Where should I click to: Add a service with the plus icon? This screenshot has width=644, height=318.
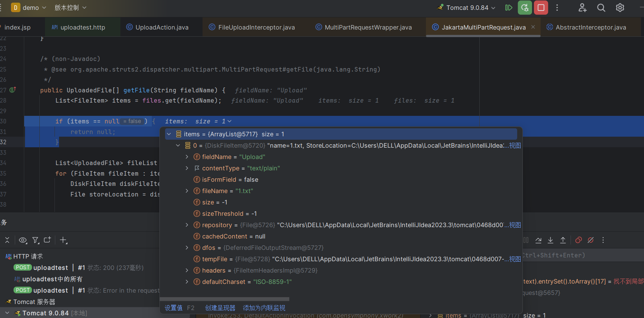click(63, 240)
